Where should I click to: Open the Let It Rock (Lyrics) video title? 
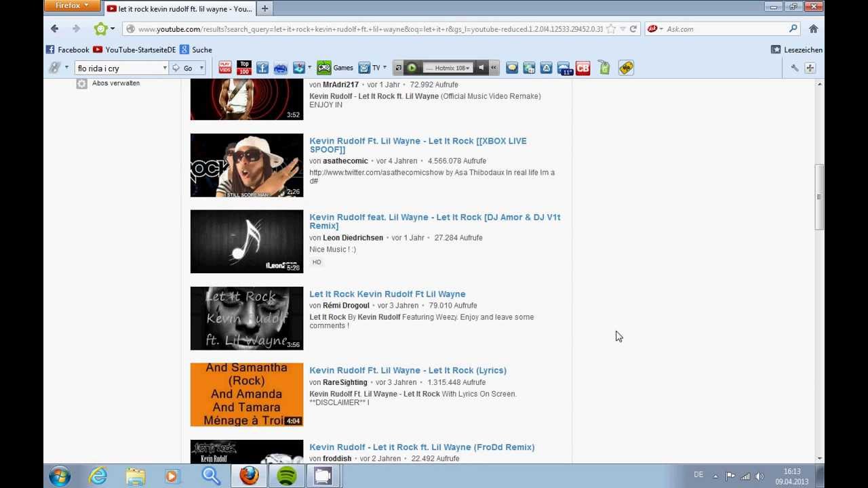408,371
